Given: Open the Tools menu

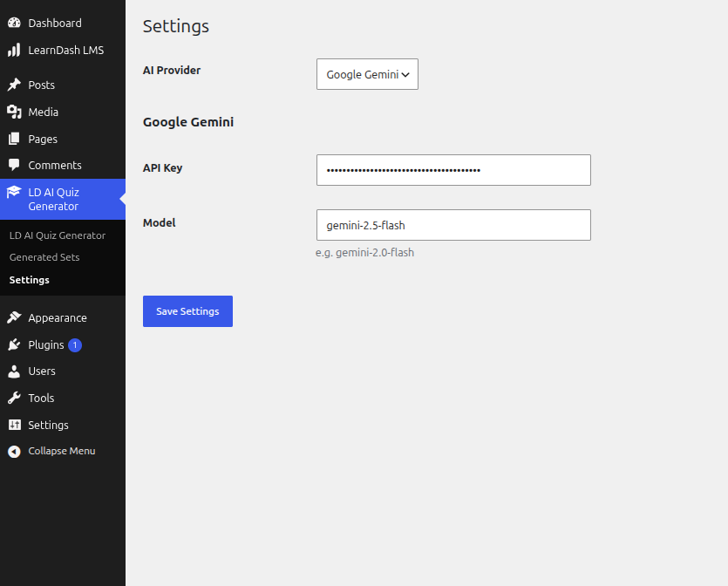Looking at the screenshot, I should tap(63, 398).
